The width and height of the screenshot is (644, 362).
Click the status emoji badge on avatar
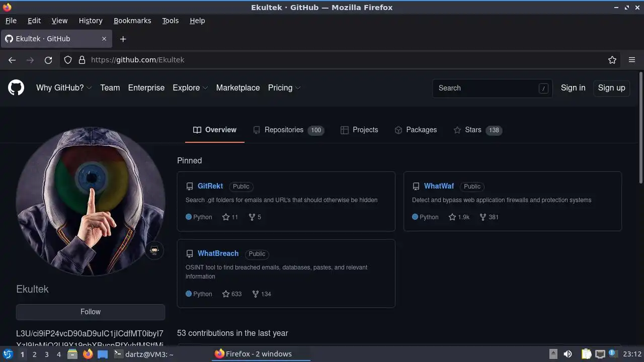click(x=154, y=250)
